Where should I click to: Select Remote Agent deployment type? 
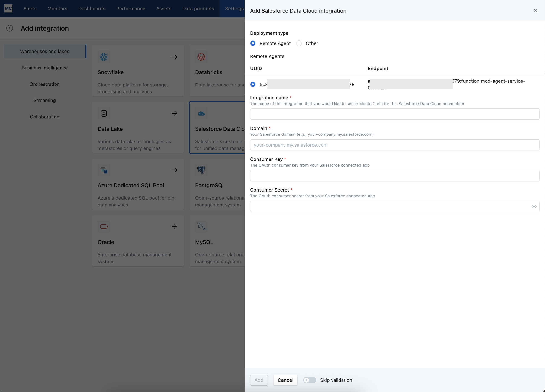click(x=253, y=43)
